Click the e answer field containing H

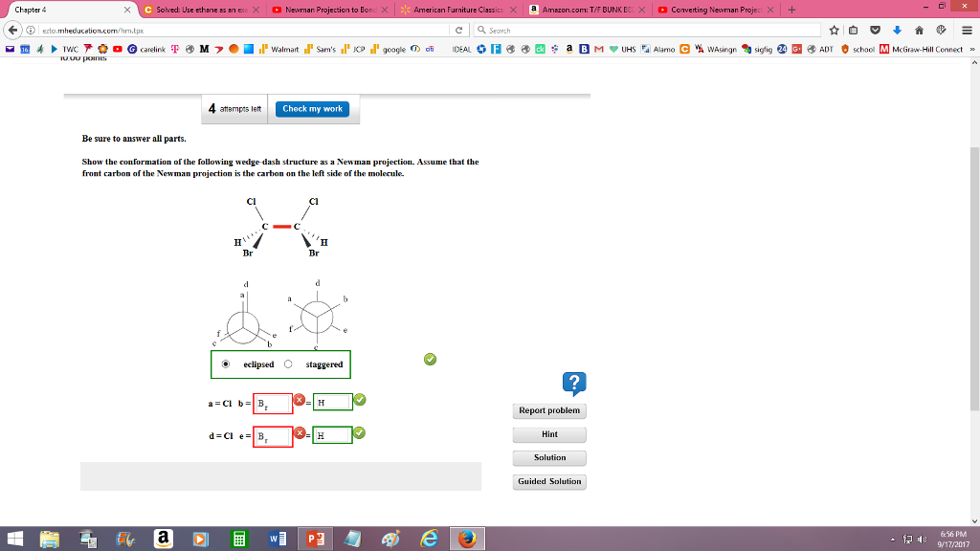[331, 435]
